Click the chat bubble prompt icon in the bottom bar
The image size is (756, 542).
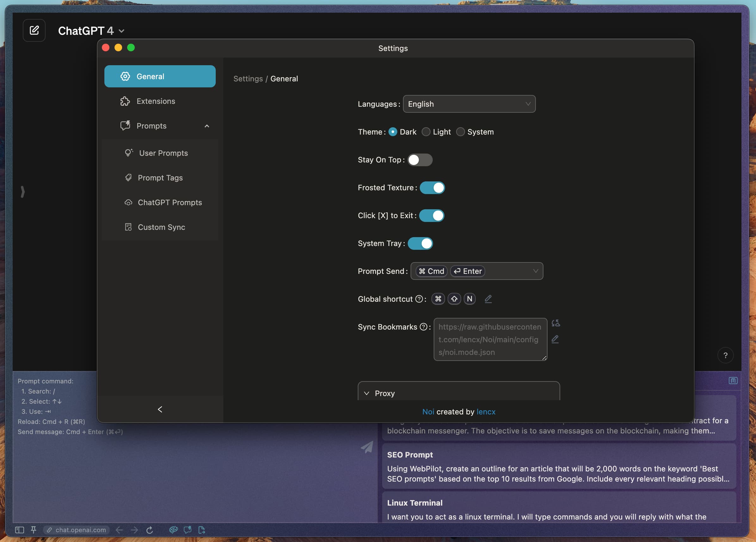coord(188,530)
